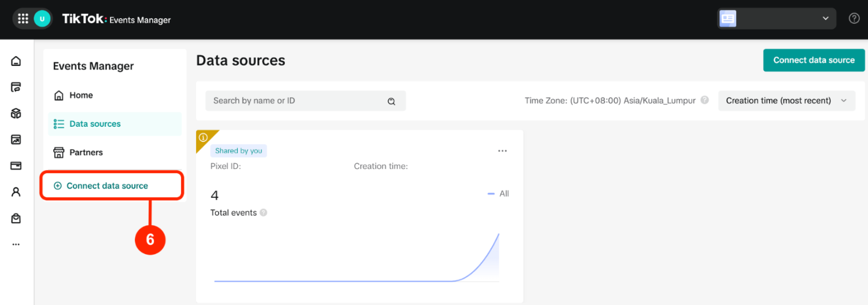Click the time zone info icon
868x305 pixels.
705,100
